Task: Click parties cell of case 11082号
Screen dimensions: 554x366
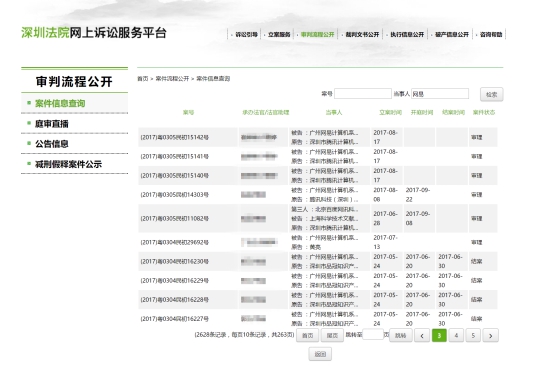Action: point(329,218)
